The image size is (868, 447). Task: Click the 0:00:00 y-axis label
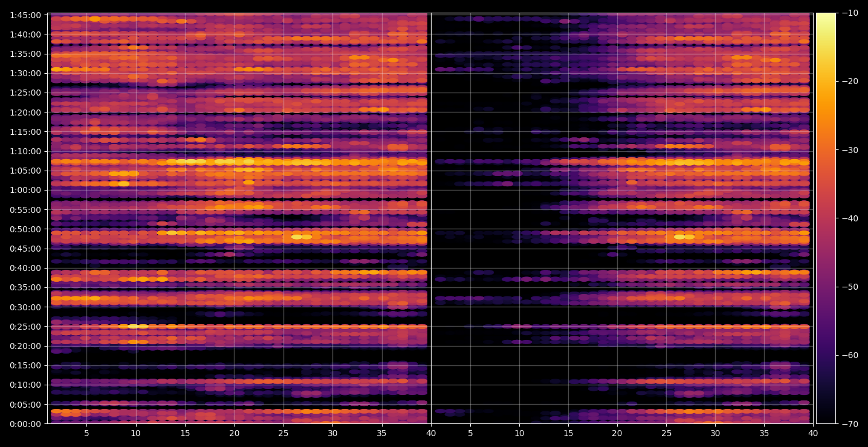pos(25,423)
